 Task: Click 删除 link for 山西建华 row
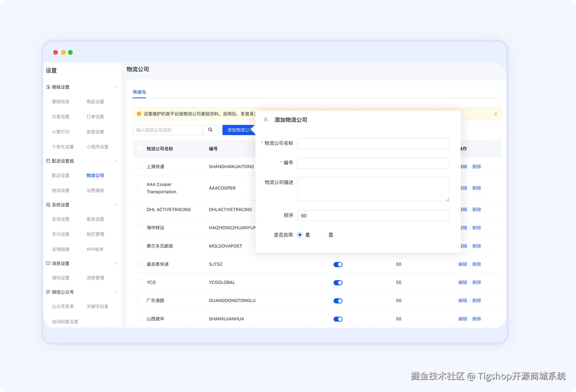point(477,319)
